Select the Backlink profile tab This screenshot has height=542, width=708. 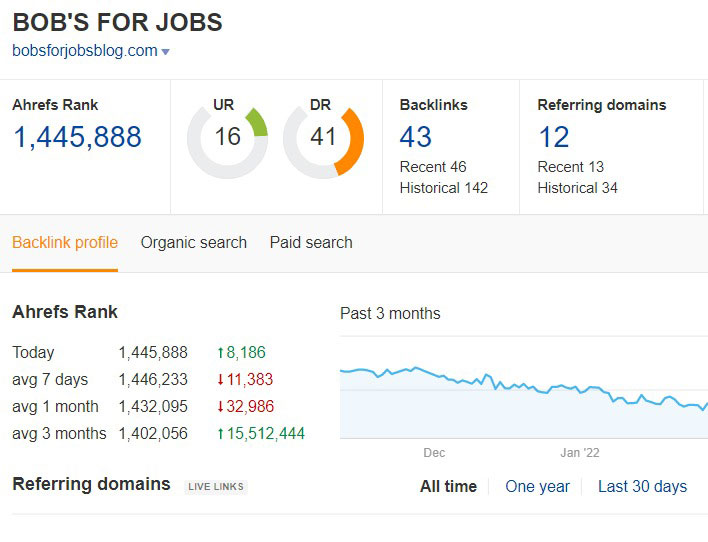point(65,243)
